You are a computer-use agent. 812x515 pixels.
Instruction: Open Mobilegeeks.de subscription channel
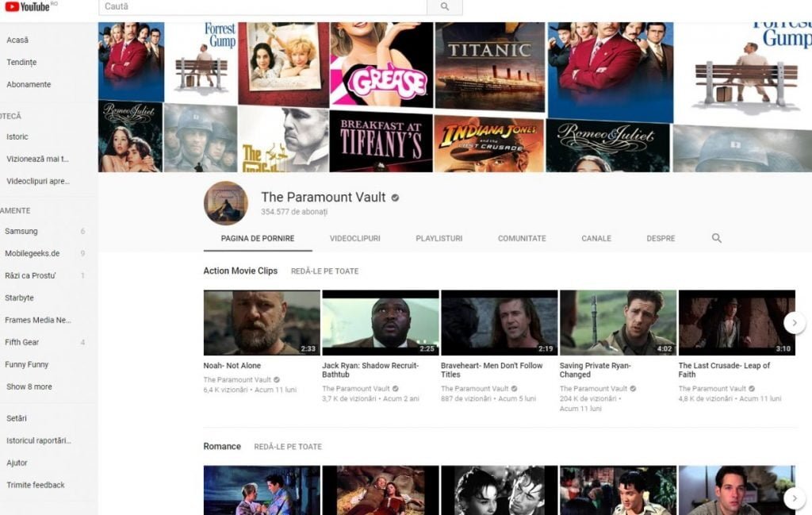pos(32,253)
